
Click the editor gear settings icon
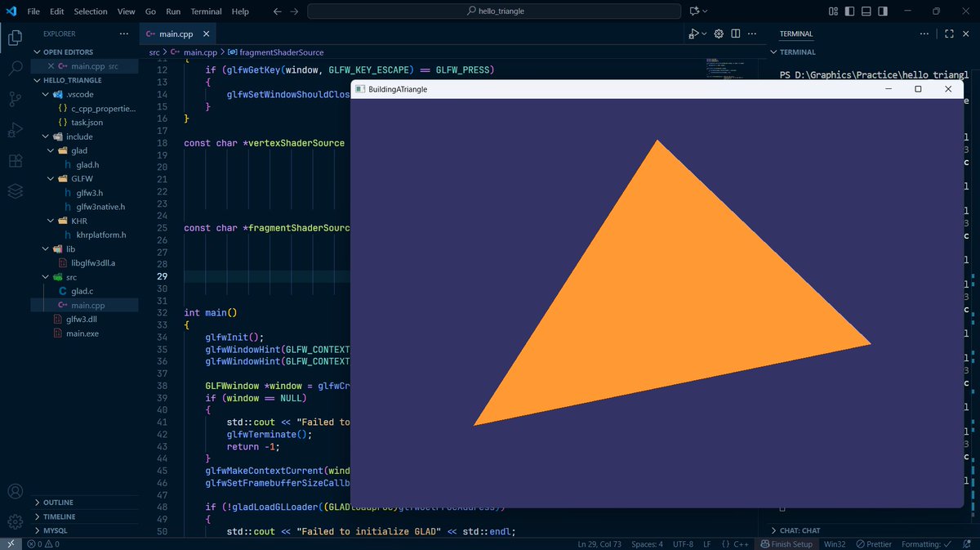(719, 34)
